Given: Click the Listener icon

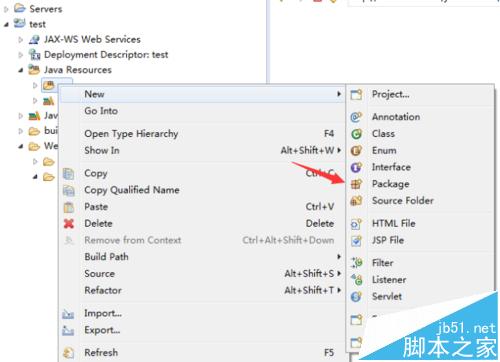Looking at the screenshot, I should click(x=357, y=280).
